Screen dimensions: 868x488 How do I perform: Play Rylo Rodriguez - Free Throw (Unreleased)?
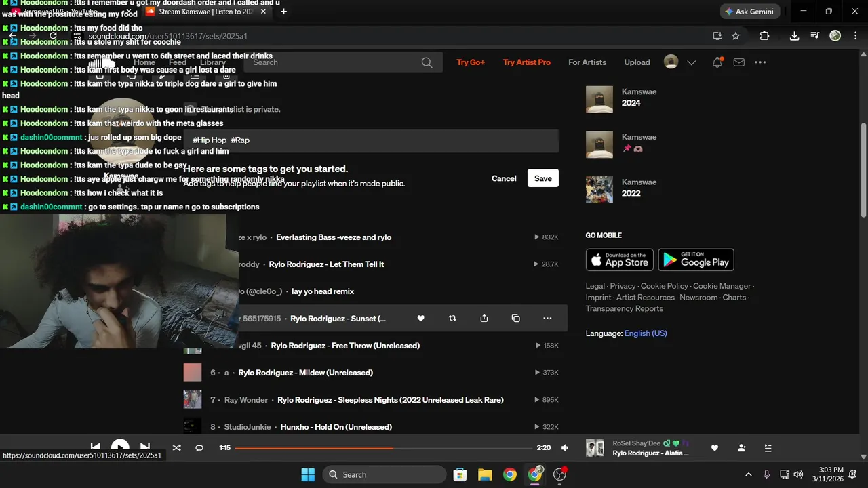(x=345, y=346)
